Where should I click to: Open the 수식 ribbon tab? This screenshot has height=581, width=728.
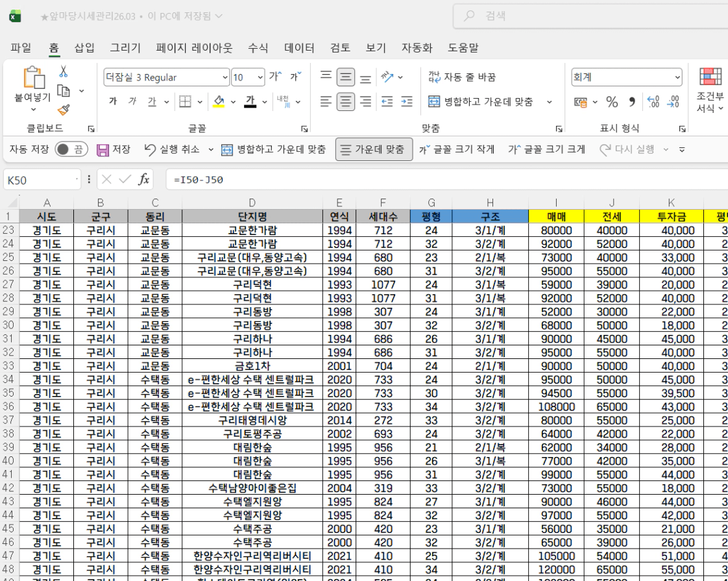(x=258, y=47)
